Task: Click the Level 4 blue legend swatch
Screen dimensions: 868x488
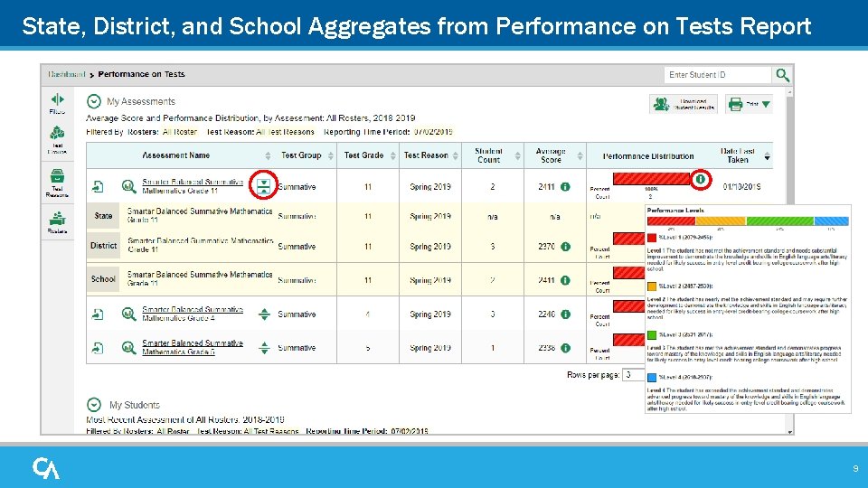Action: tap(652, 378)
